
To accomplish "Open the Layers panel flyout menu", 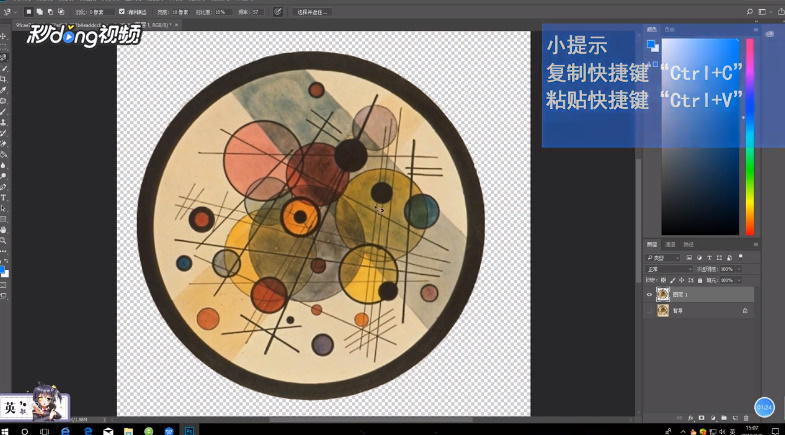I will click(755, 244).
